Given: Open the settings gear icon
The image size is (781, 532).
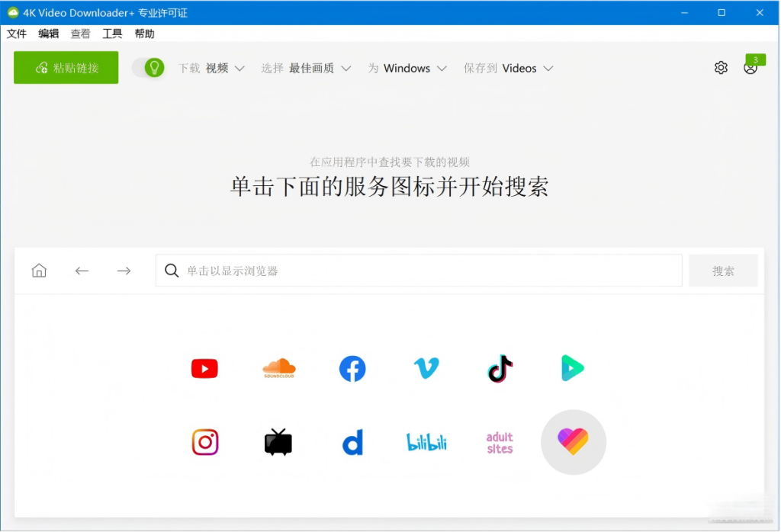Looking at the screenshot, I should coord(721,68).
